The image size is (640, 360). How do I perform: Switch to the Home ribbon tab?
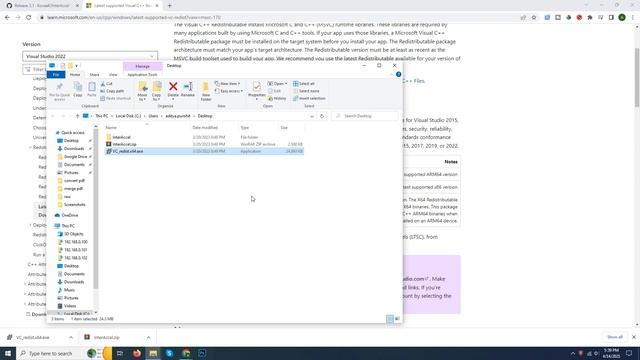tap(75, 75)
